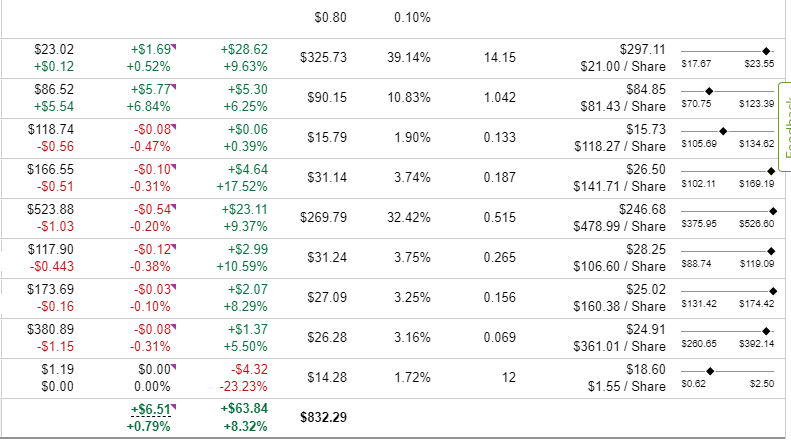The image size is (791, 440).
Task: Click the 14.15 shares quantity cell
Action: click(499, 57)
